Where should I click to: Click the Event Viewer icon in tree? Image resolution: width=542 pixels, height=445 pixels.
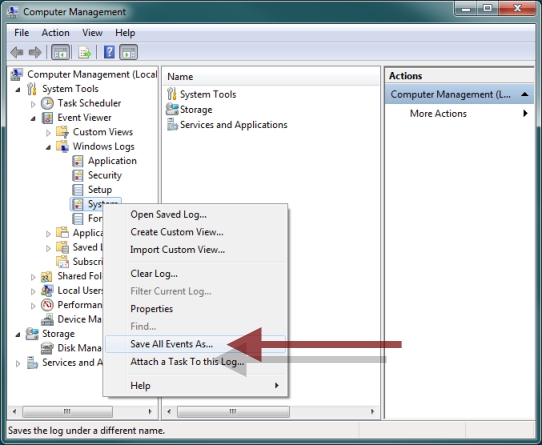[47, 118]
